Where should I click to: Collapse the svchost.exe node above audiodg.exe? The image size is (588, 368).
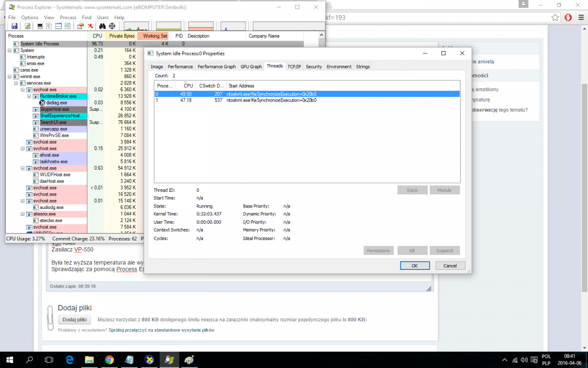pyautogui.click(x=23, y=201)
